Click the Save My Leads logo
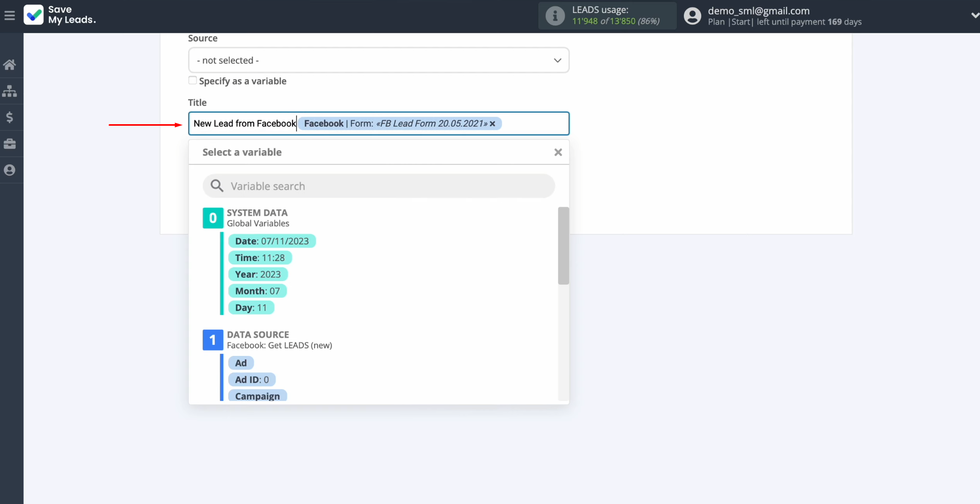The width and height of the screenshot is (980, 504). point(60,15)
